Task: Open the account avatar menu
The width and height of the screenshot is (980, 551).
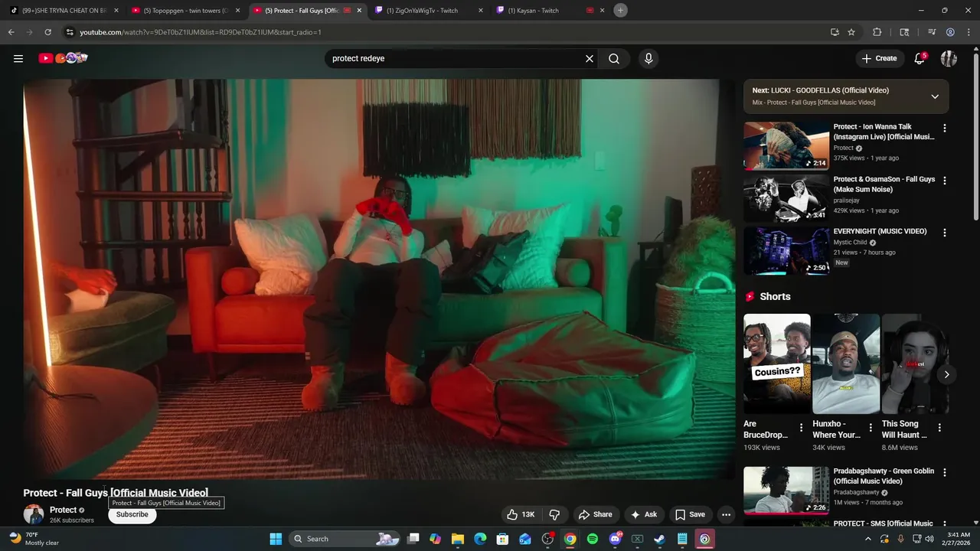Action: tap(949, 58)
